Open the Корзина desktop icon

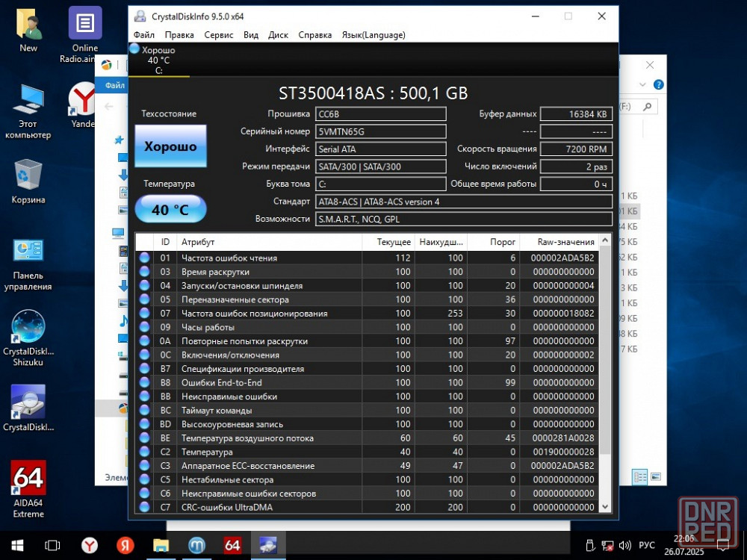(28, 181)
